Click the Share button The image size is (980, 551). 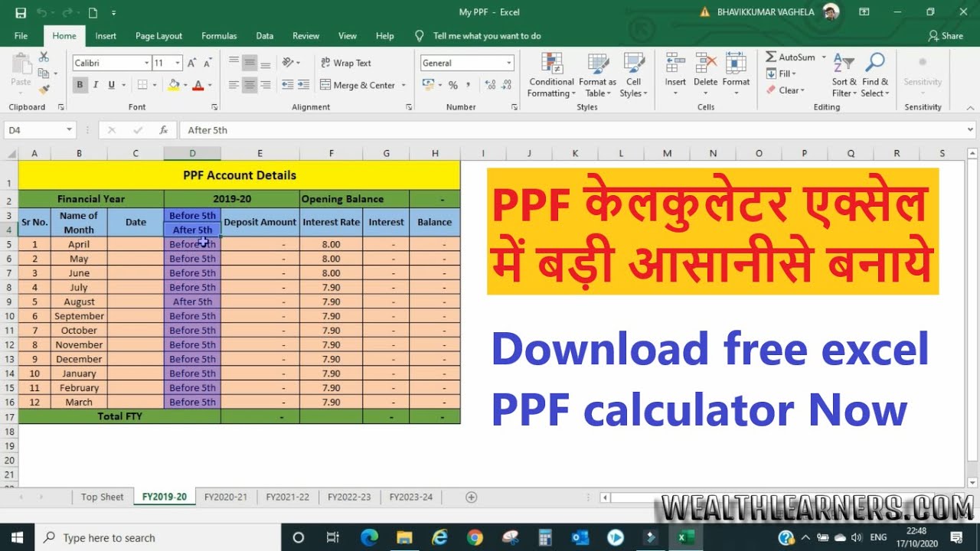946,36
